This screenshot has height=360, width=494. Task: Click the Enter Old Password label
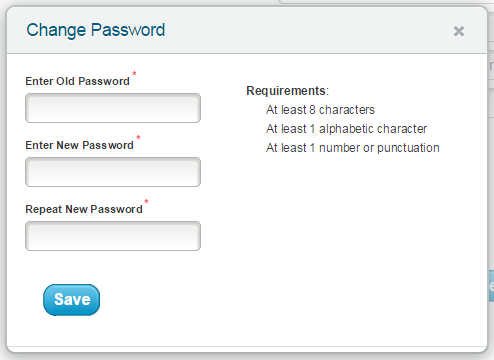77,81
